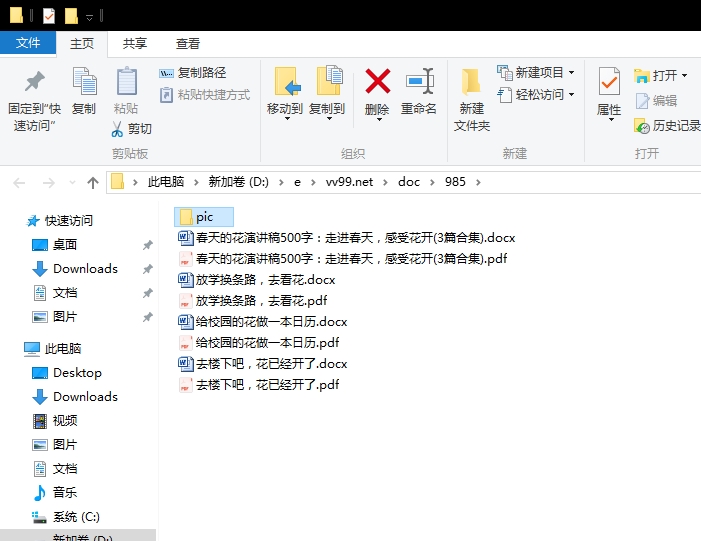The image size is (701, 541).
Task: Expand the Properties dropdown arrow
Action: 611,119
